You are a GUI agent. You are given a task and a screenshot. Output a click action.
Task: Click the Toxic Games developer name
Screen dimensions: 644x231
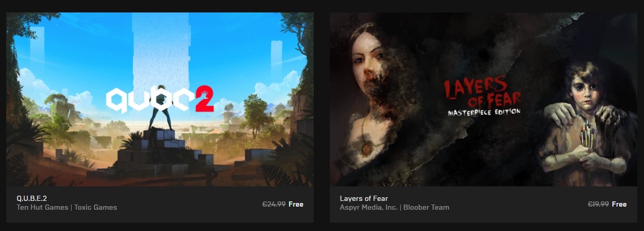click(95, 207)
